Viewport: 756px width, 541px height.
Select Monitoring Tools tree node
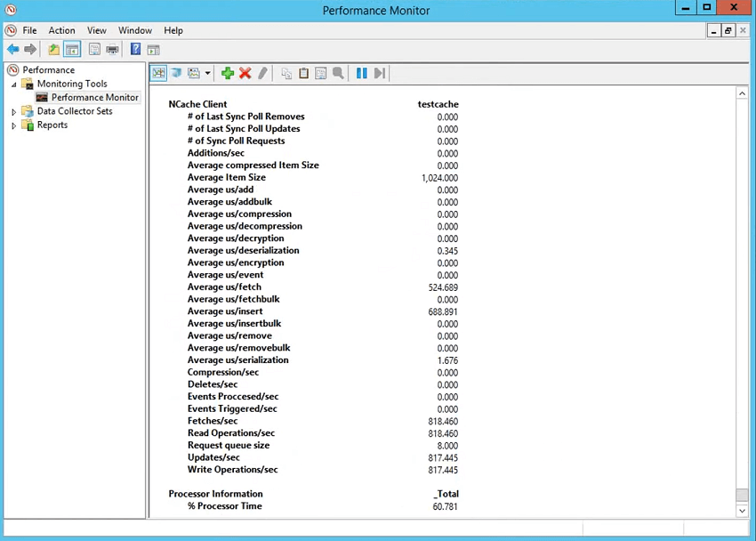click(x=72, y=84)
